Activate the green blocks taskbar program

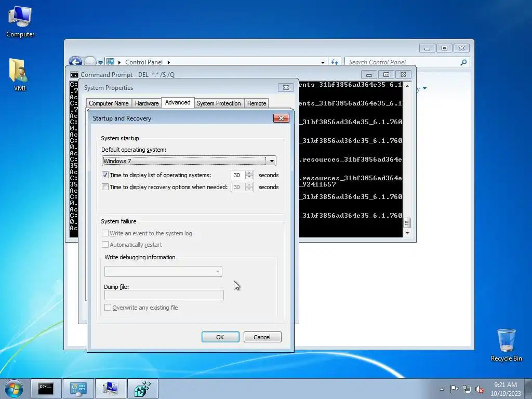click(x=142, y=389)
